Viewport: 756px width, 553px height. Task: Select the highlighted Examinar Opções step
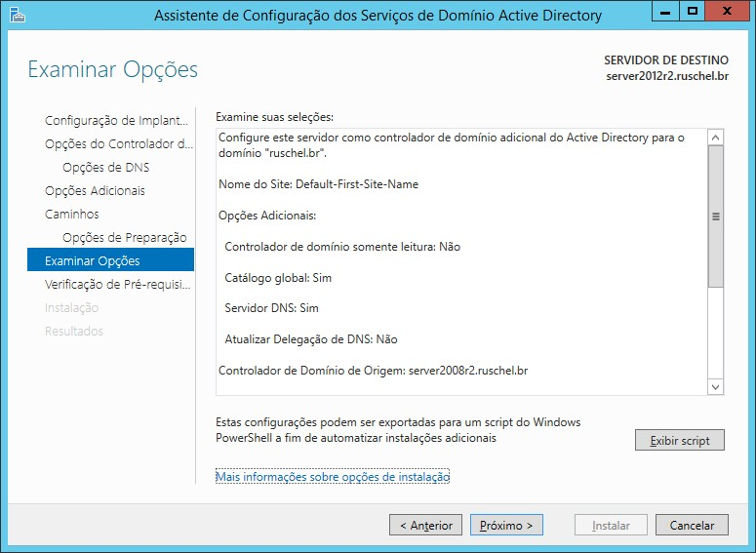pyautogui.click(x=111, y=259)
